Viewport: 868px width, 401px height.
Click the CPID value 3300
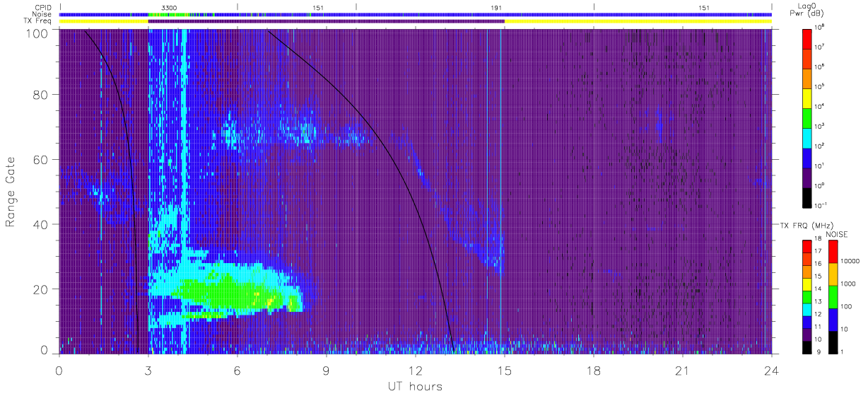pyautogui.click(x=169, y=7)
